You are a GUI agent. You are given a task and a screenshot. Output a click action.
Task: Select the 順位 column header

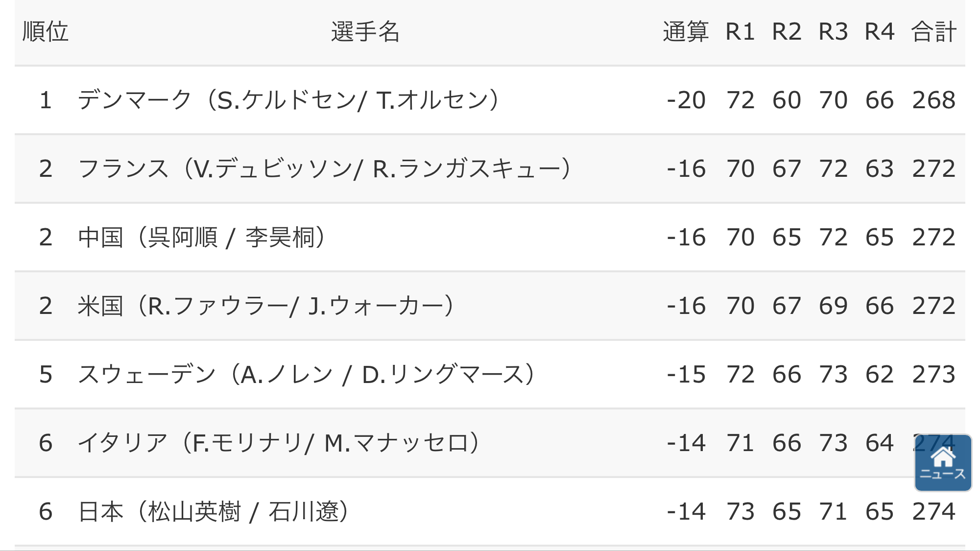point(46,32)
